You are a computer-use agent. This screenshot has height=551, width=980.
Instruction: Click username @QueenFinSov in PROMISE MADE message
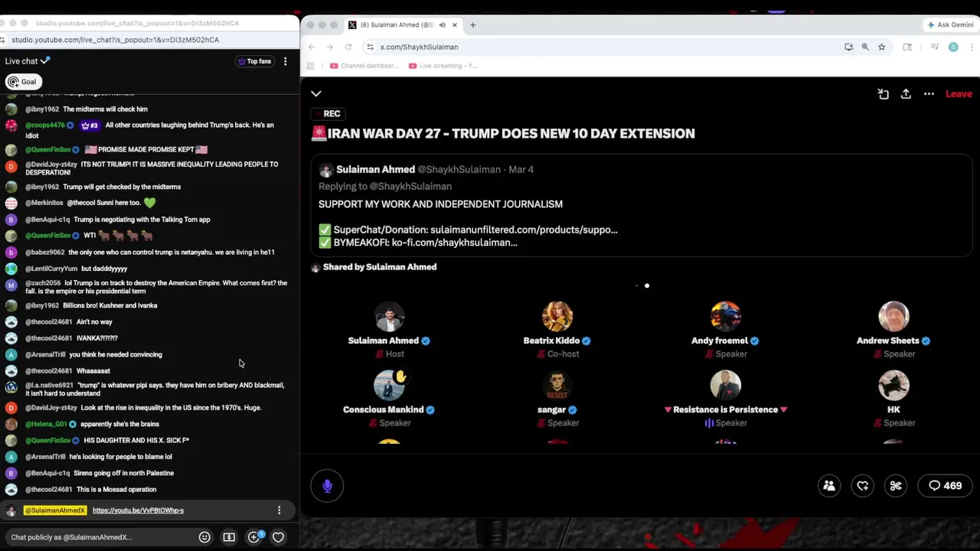click(47, 149)
